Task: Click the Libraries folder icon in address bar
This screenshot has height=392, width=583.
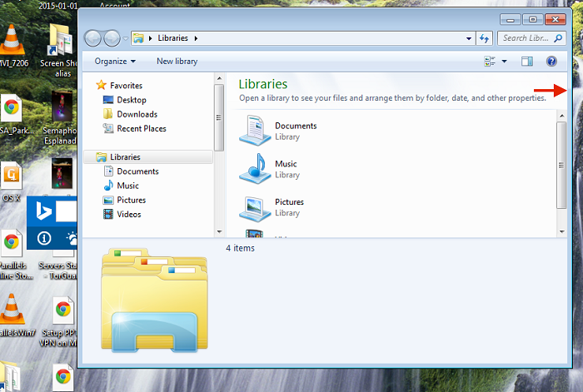Action: pos(138,38)
